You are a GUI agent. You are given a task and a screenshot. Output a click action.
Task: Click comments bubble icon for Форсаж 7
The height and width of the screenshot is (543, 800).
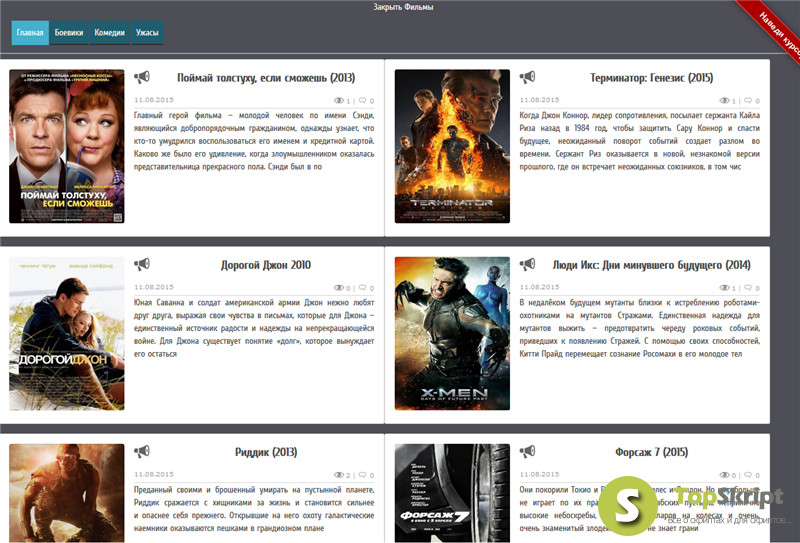(748, 475)
